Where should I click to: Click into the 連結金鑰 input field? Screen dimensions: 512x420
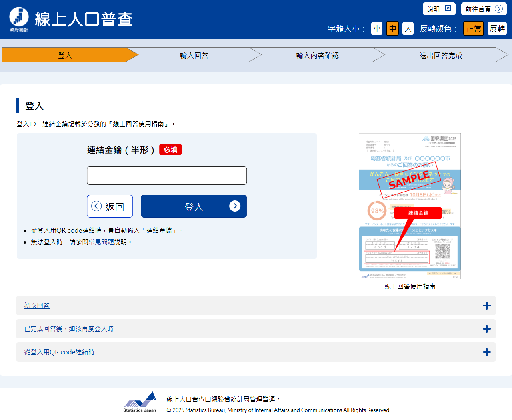pos(167,176)
